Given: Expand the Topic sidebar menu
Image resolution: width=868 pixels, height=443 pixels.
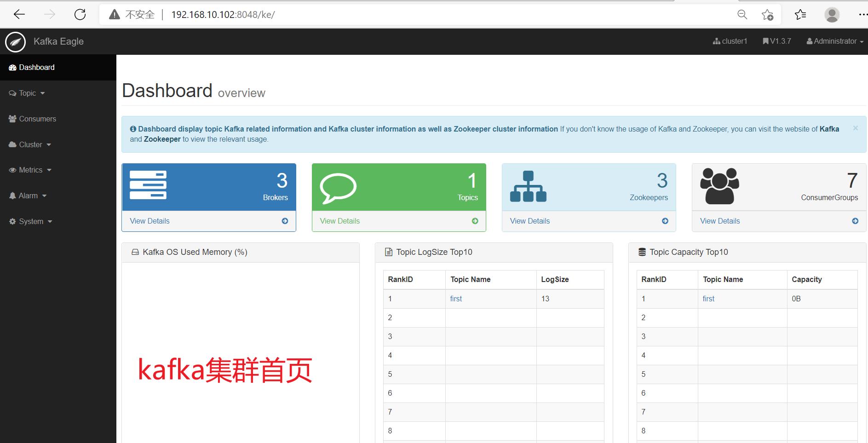Looking at the screenshot, I should pyautogui.click(x=27, y=93).
